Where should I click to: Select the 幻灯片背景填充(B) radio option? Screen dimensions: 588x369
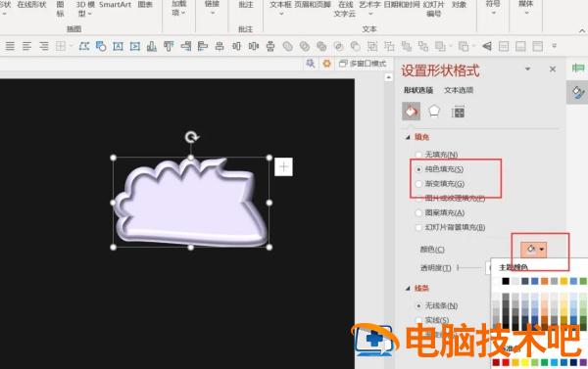[418, 227]
